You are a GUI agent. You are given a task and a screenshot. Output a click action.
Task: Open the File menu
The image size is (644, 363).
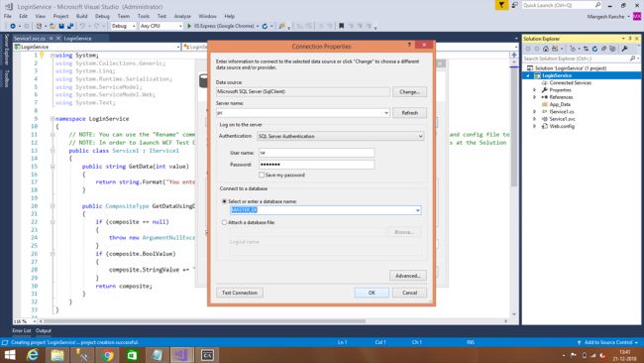click(x=8, y=16)
